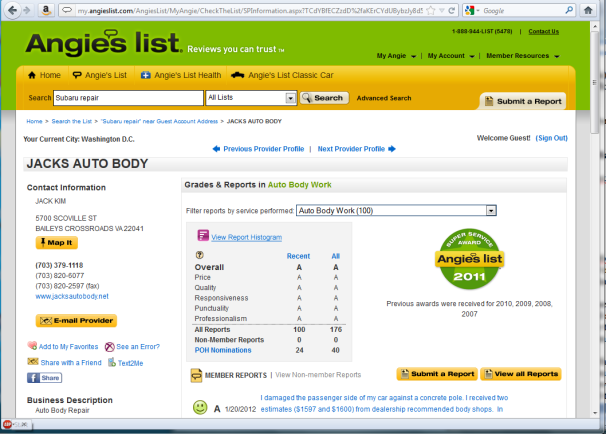Click the smiley face on the 1/20/2012 report
This screenshot has width=606, height=434.
(200, 407)
